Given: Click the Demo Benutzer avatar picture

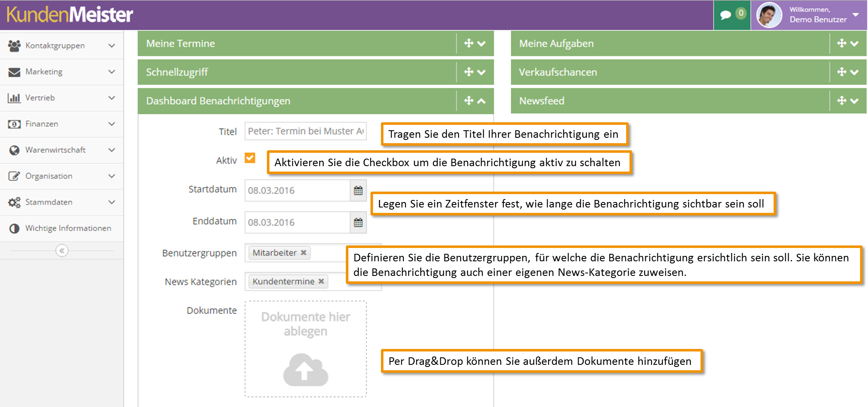Looking at the screenshot, I should pos(769,15).
